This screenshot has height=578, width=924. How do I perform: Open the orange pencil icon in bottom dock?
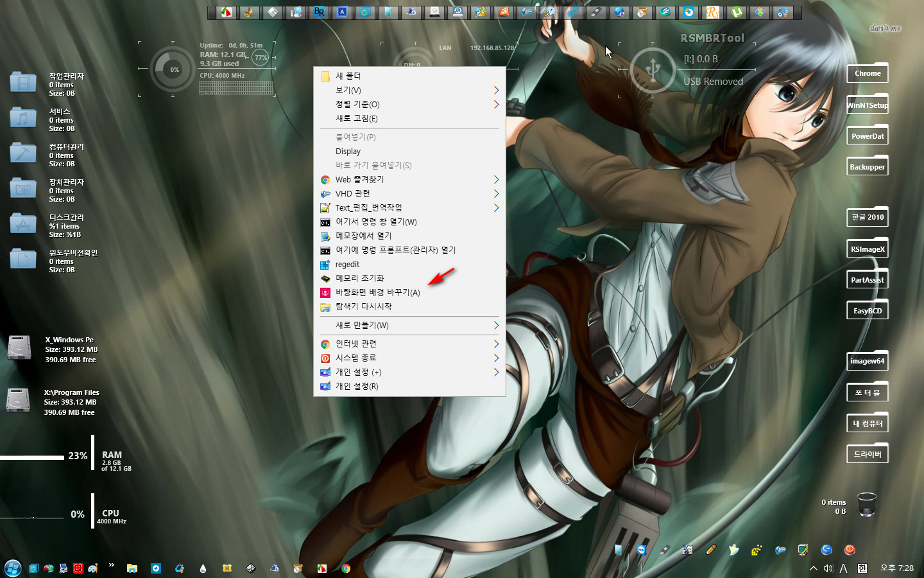pos(711,550)
